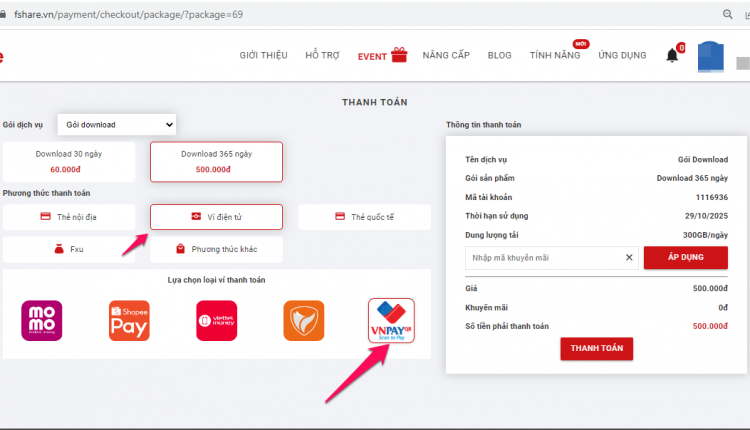Choose Phương thức khác payment method
This screenshot has width=750, height=430.
[216, 249]
